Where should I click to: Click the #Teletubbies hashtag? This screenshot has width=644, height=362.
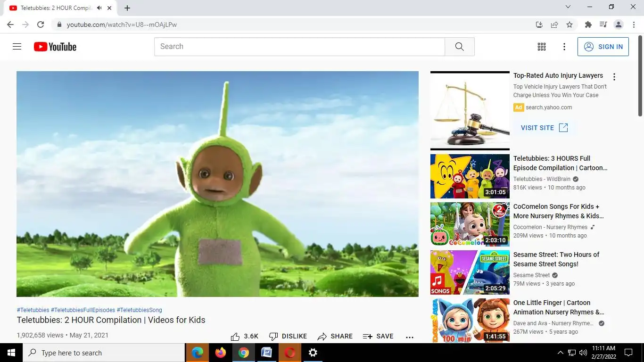pyautogui.click(x=33, y=310)
